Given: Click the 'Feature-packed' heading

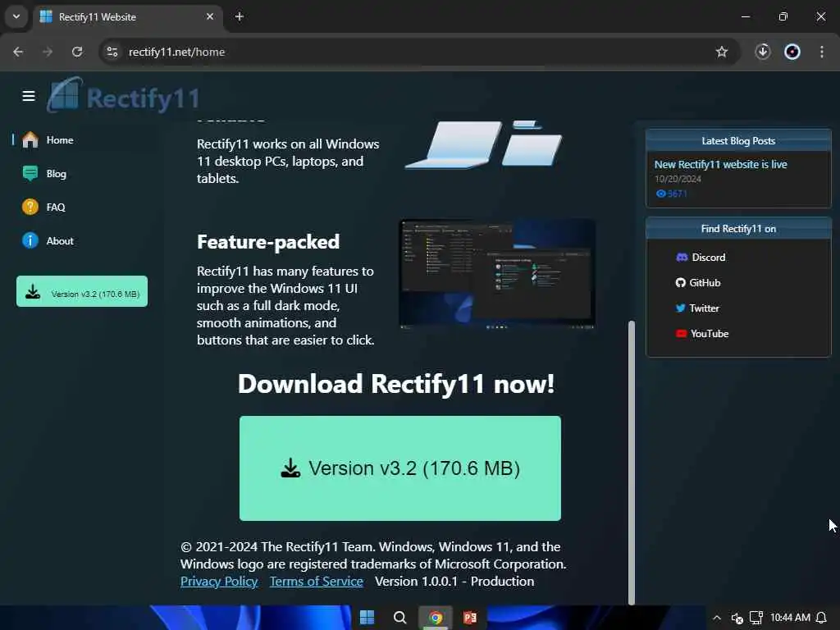Looking at the screenshot, I should coord(268,242).
